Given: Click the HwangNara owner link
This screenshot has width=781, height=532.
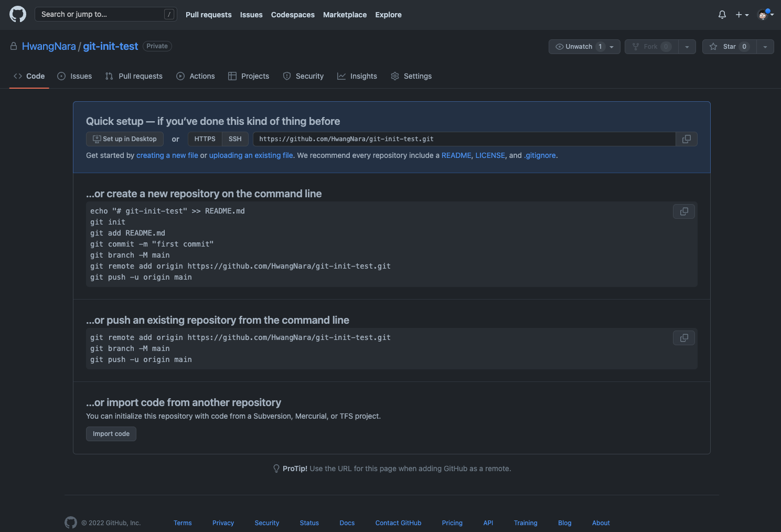Looking at the screenshot, I should click(49, 46).
